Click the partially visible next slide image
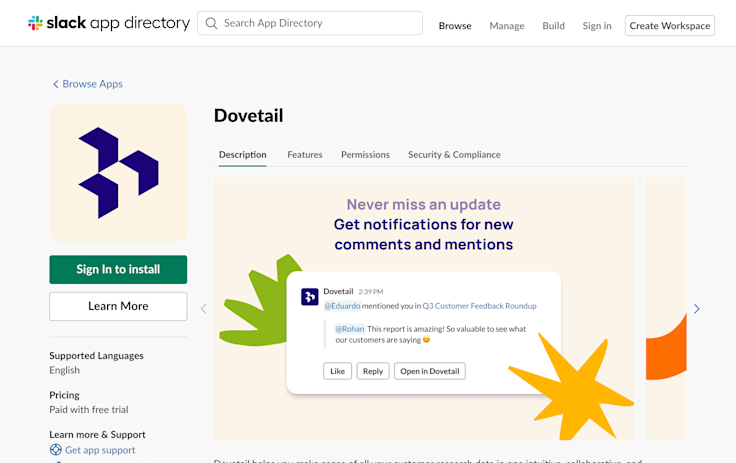Viewport: 736px width, 463px height. pyautogui.click(x=666, y=309)
